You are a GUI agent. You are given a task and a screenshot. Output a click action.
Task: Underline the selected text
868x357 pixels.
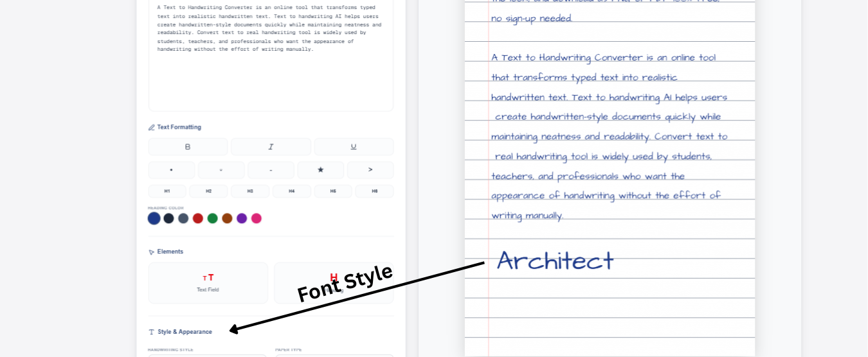(x=353, y=147)
